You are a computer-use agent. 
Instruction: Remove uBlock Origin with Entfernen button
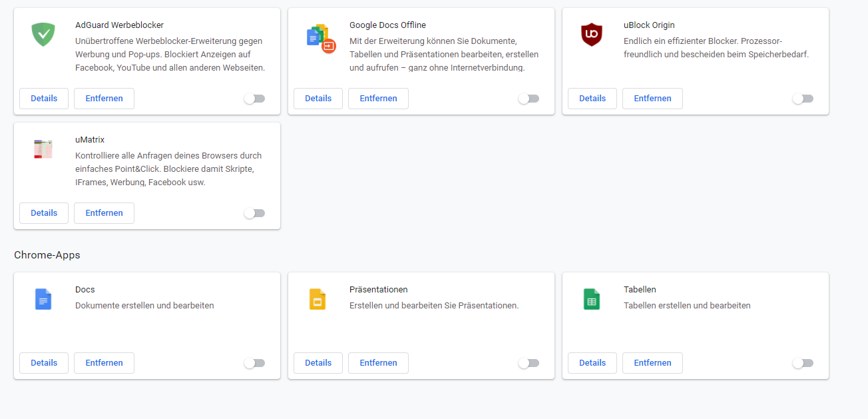tap(652, 99)
